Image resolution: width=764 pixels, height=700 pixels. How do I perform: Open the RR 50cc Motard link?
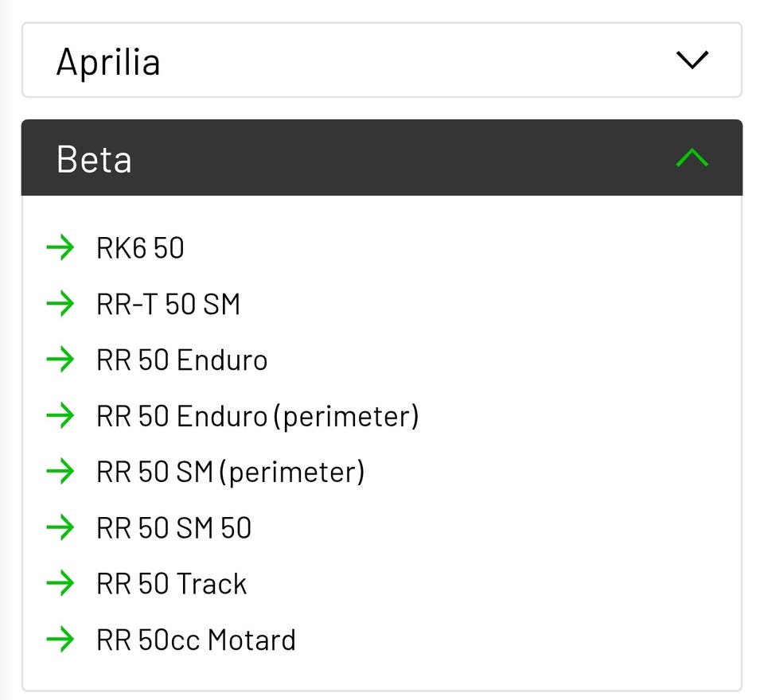196,640
